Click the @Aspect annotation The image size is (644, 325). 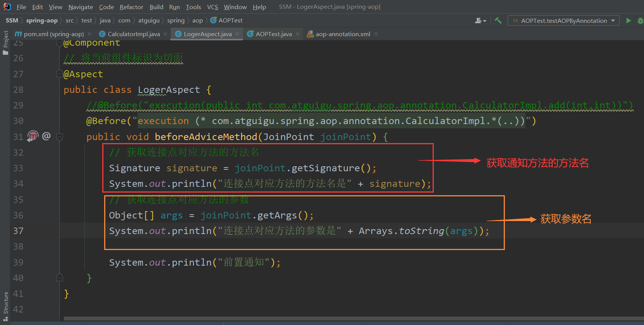83,74
